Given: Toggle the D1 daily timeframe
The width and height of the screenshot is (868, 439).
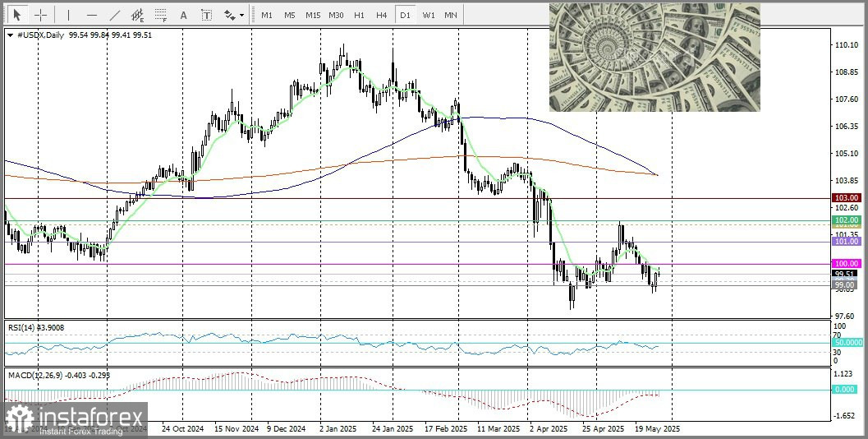Looking at the screenshot, I should click(x=405, y=15).
